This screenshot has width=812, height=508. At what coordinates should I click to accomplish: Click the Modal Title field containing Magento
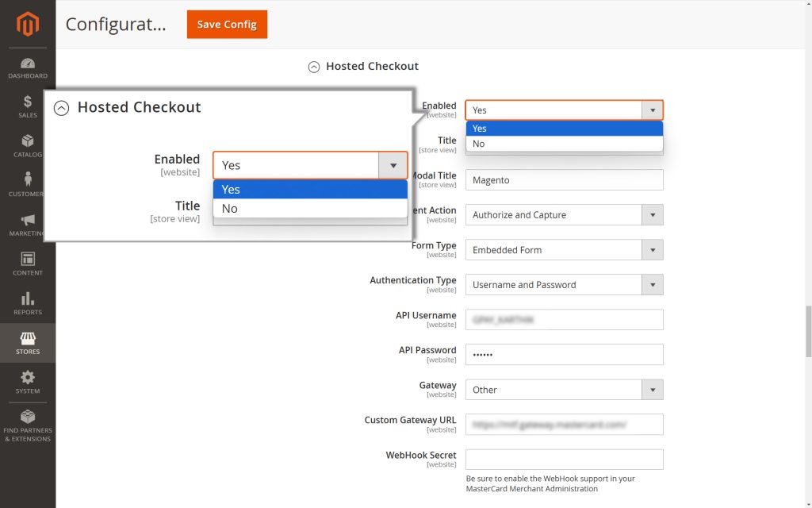tap(564, 180)
